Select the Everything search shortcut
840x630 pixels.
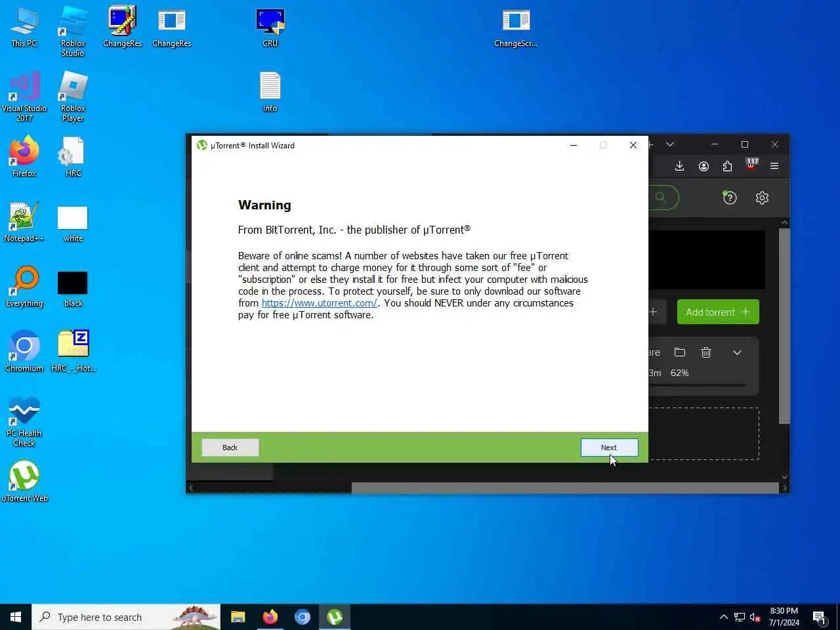click(24, 287)
